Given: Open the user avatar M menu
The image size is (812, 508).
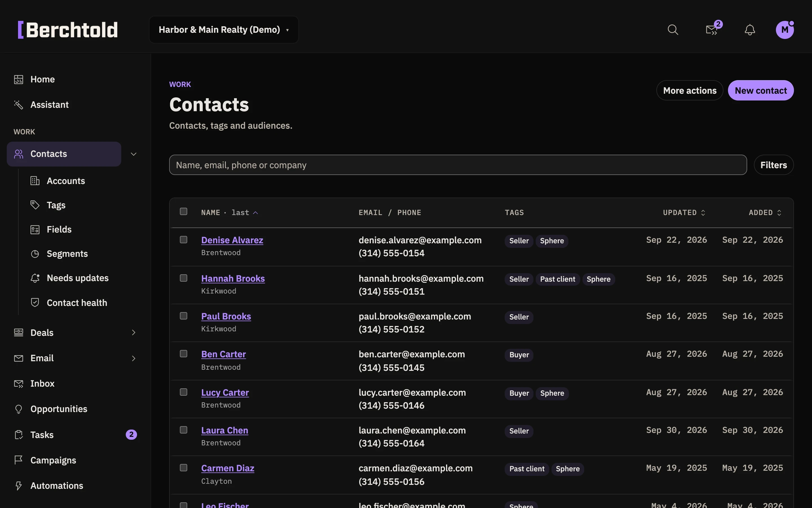Looking at the screenshot, I should coord(785,30).
